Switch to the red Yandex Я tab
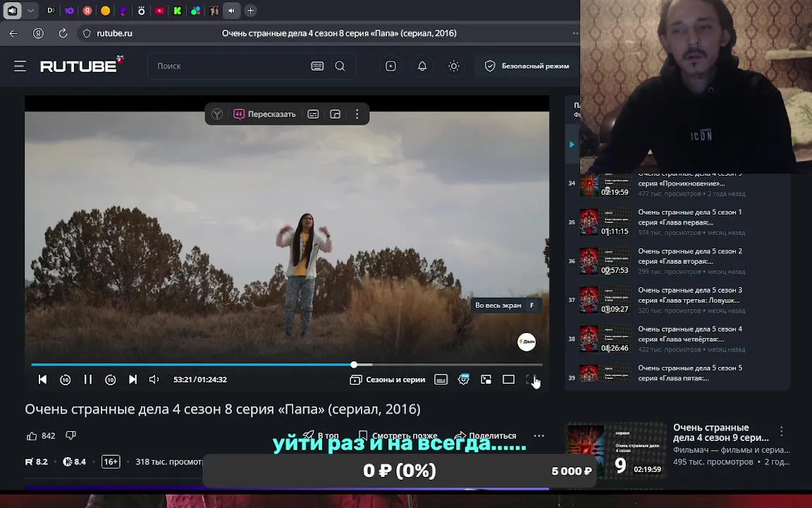Image resolution: width=812 pixels, height=508 pixels. [87, 11]
